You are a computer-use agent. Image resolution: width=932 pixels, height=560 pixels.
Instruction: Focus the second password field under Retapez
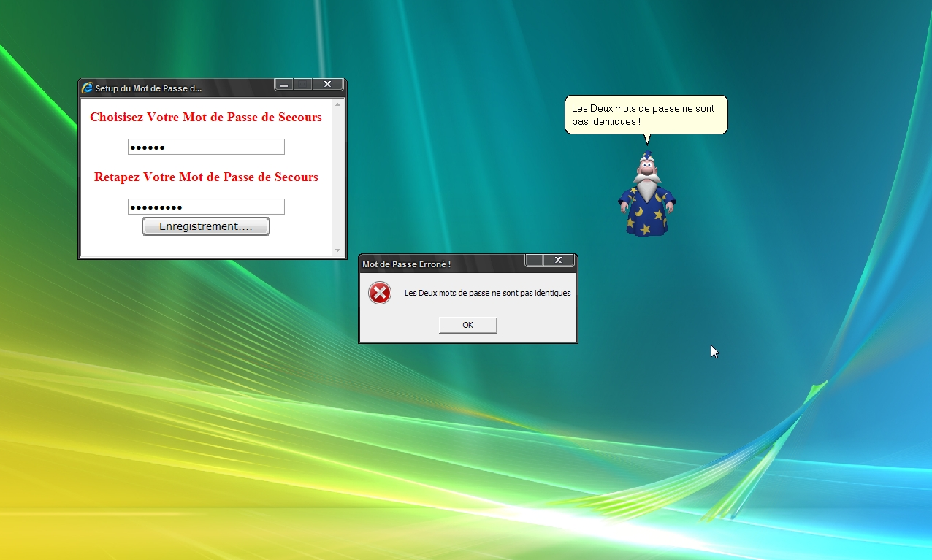pos(206,207)
